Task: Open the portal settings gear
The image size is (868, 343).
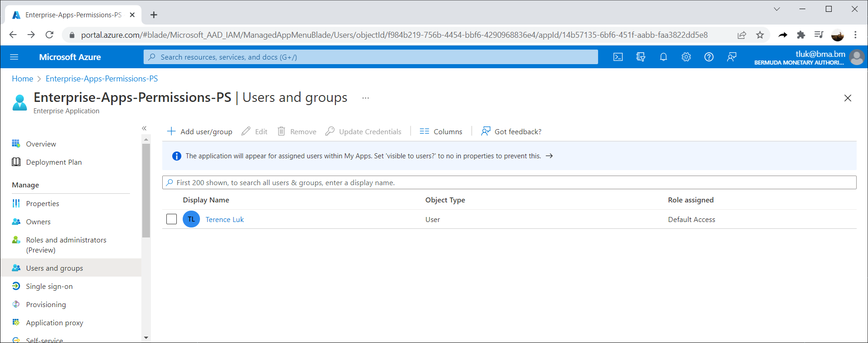Action: [686, 57]
